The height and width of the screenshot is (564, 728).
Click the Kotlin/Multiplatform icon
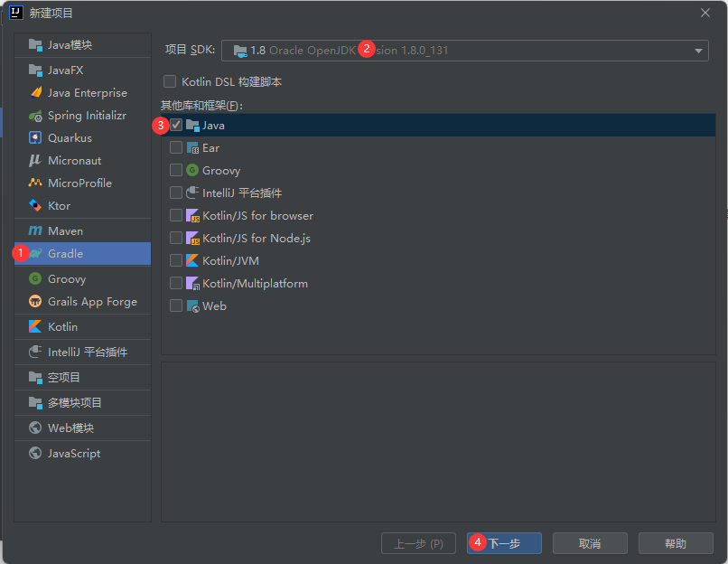click(x=192, y=284)
